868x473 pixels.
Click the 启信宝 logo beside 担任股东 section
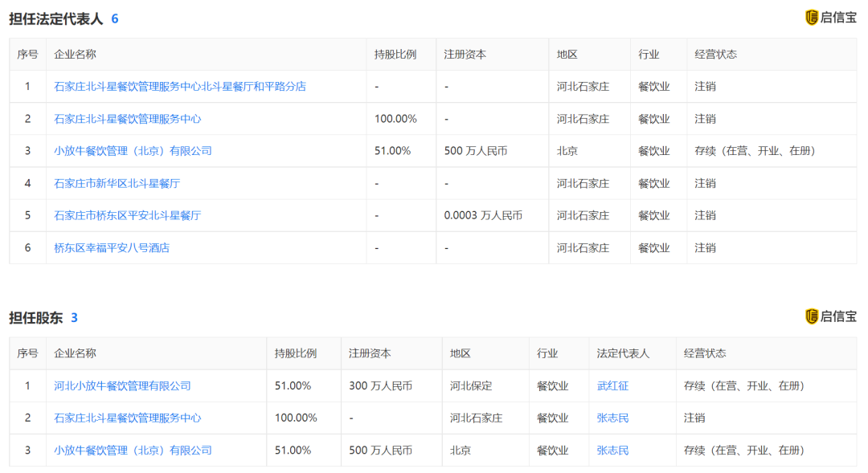pyautogui.click(x=830, y=316)
